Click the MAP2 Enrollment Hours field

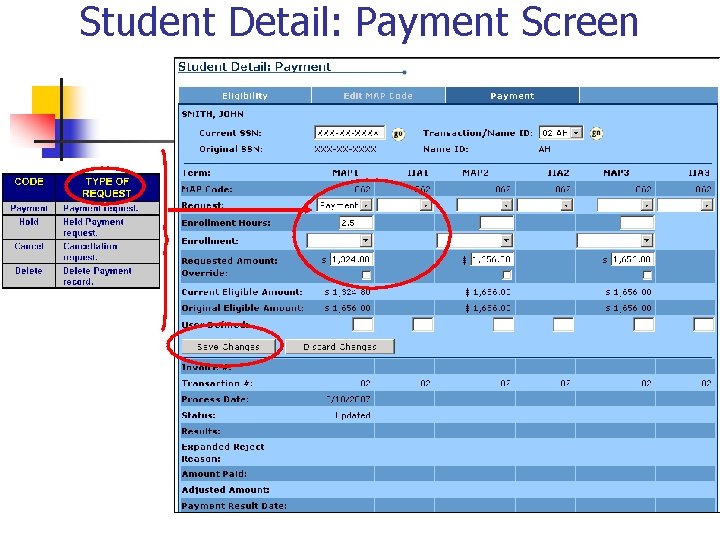pos(496,223)
